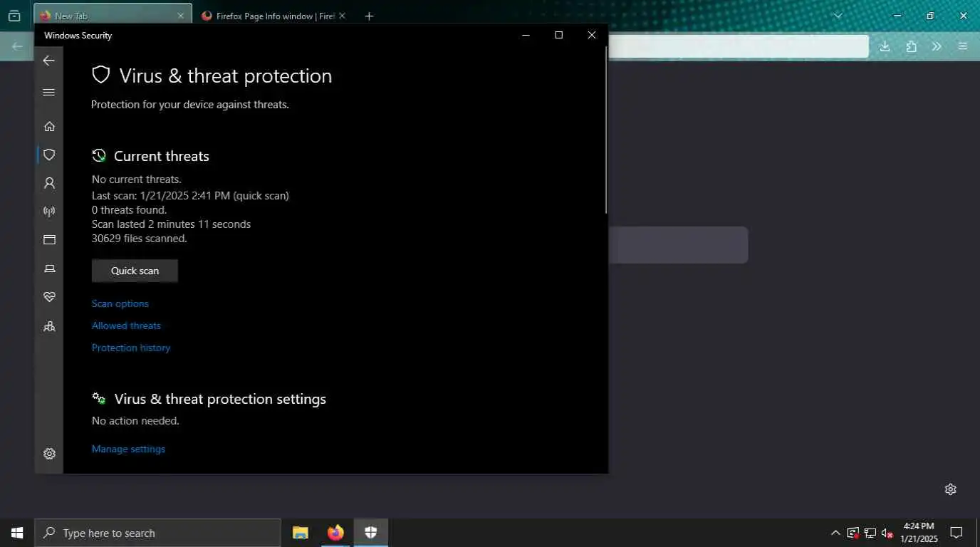Open the Windows Security hamburger menu
The height and width of the screenshot is (547, 980).
coord(48,93)
